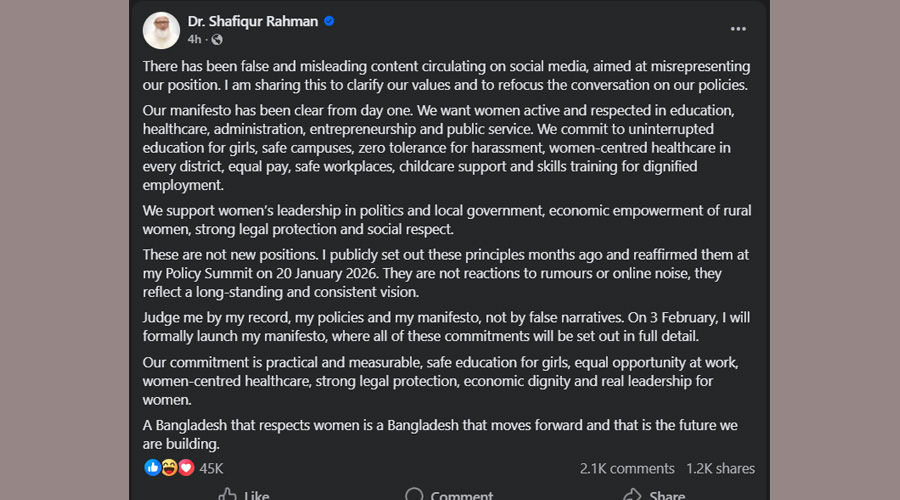
Task: Click the red heart Love reaction icon
Action: click(x=185, y=467)
